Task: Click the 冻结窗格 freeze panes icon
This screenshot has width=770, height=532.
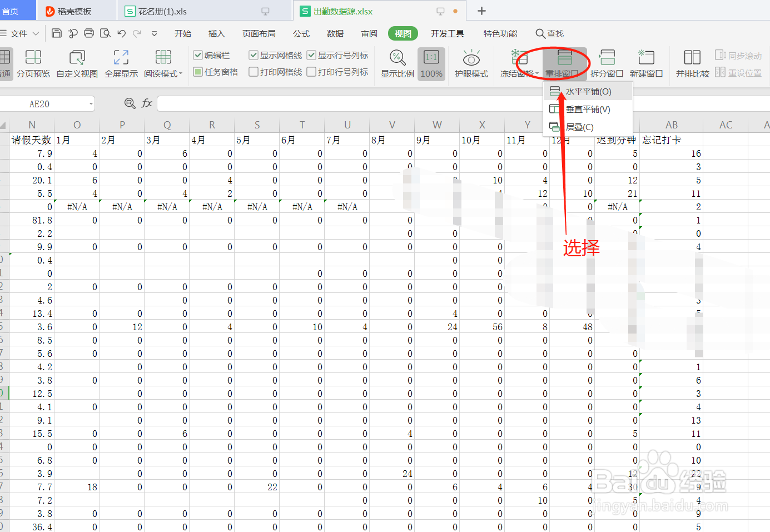Action: [519, 57]
